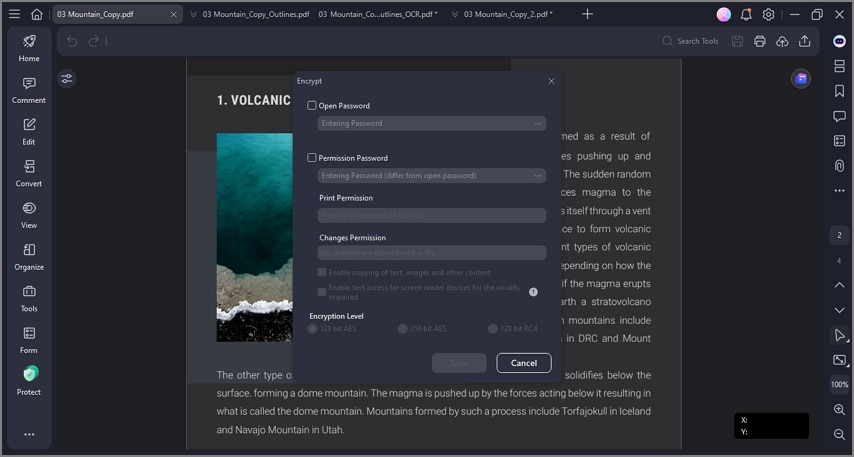This screenshot has width=854, height=457.
Task: Go to the next page arrow
Action: (x=839, y=310)
